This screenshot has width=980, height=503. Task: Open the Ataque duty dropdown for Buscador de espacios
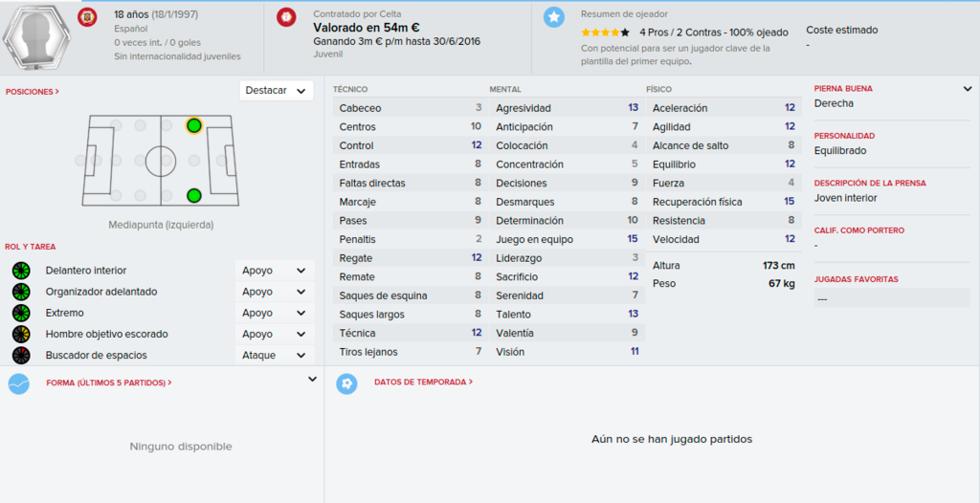coord(275,355)
